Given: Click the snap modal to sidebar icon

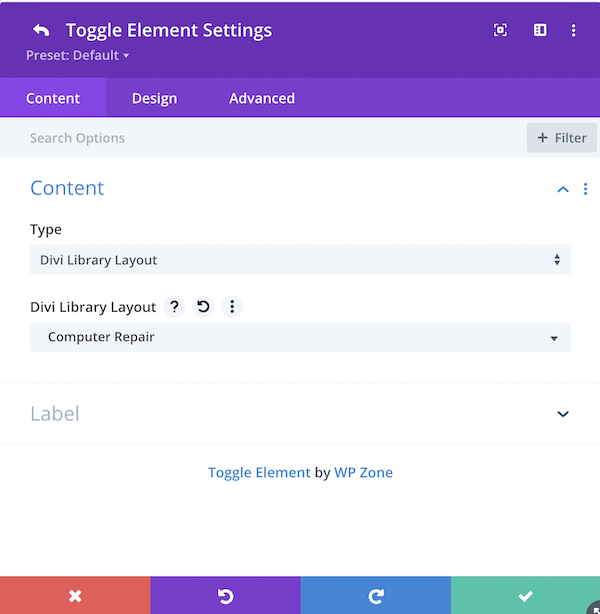Looking at the screenshot, I should tap(540, 30).
